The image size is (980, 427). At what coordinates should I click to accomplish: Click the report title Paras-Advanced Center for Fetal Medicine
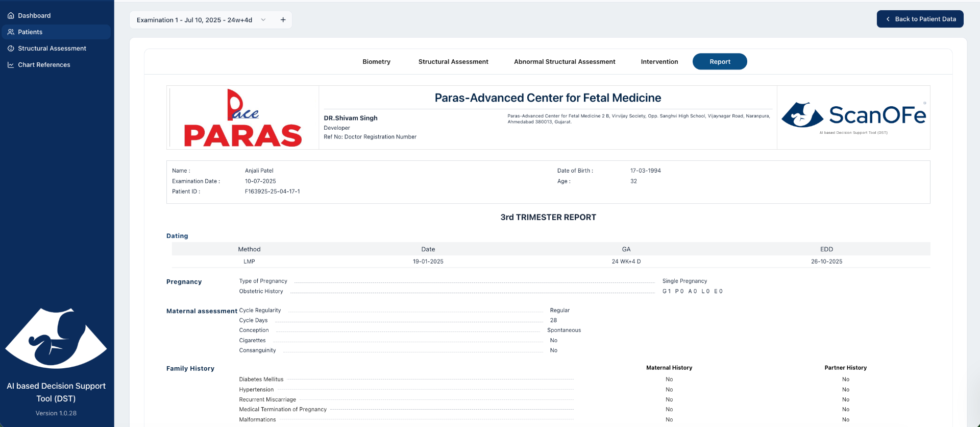[x=548, y=98]
